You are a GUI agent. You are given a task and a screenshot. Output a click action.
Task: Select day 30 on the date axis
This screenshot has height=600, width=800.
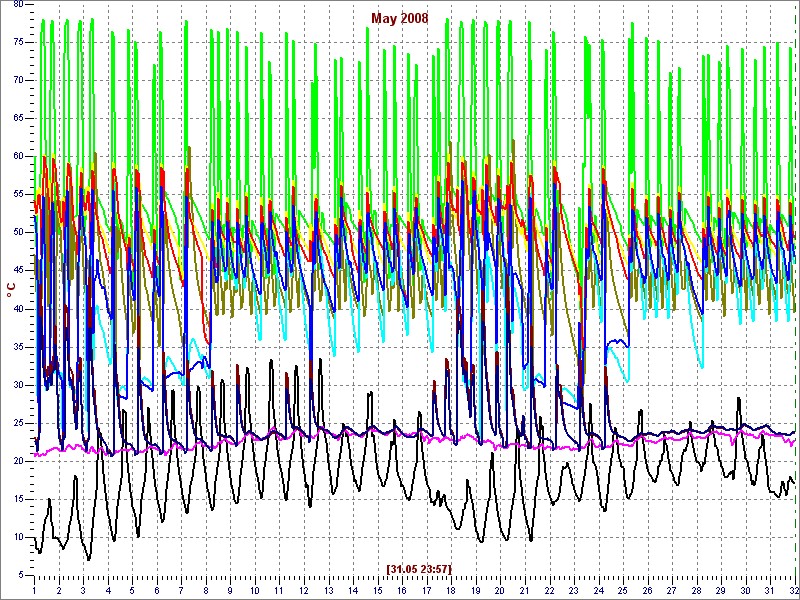click(744, 590)
